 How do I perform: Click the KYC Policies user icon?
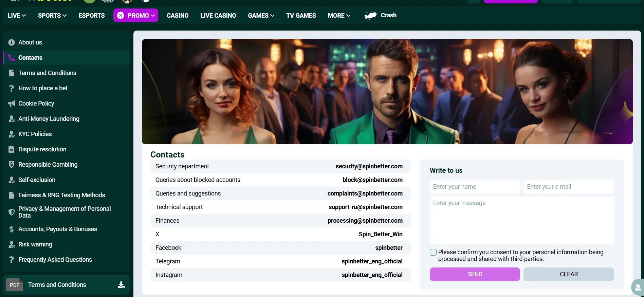12,134
